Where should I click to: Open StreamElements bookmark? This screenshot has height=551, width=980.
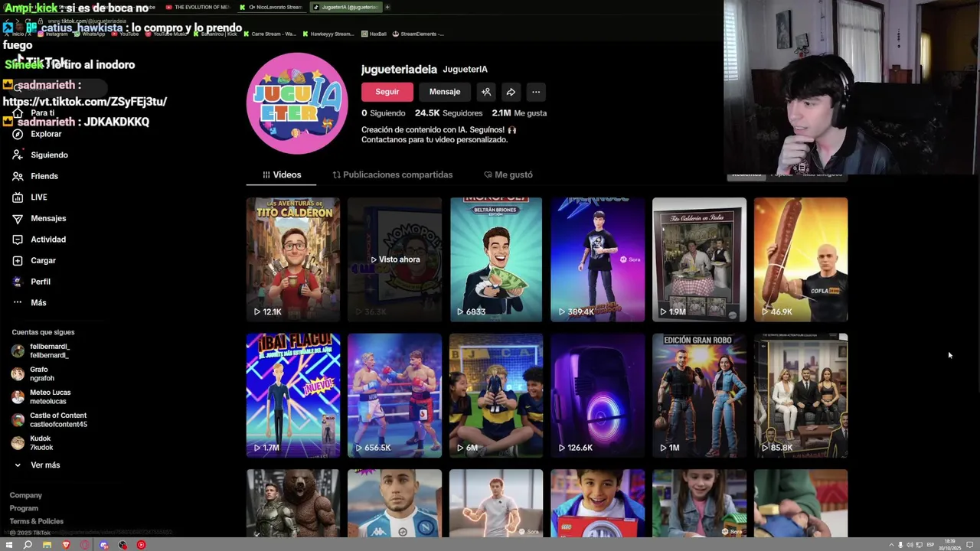tap(418, 34)
